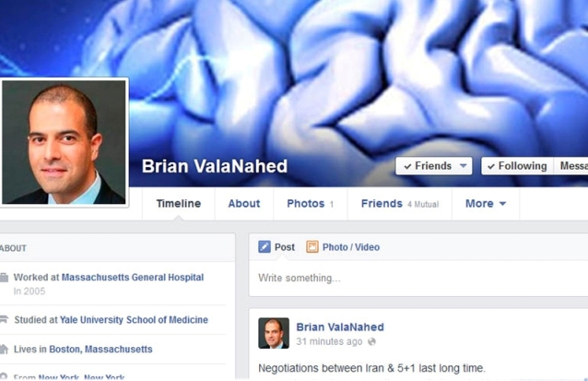
Task: Click the house icon beside Lives in
Action: pos(4,349)
